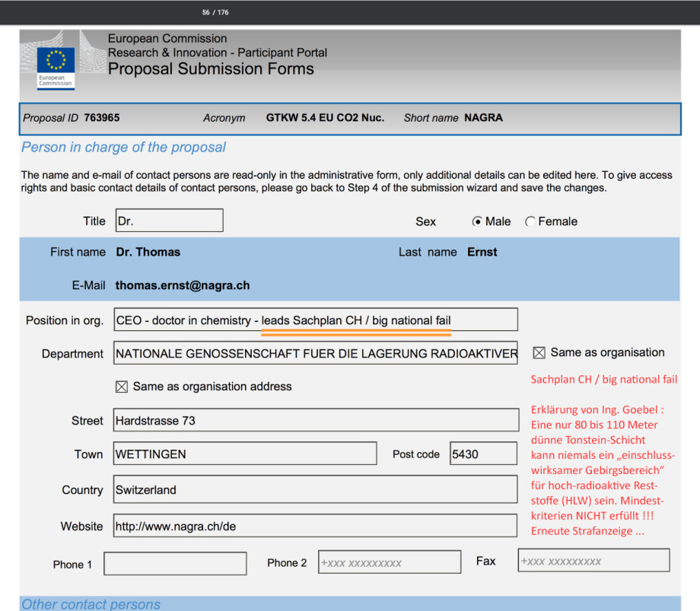Select the Male radio button

[477, 221]
